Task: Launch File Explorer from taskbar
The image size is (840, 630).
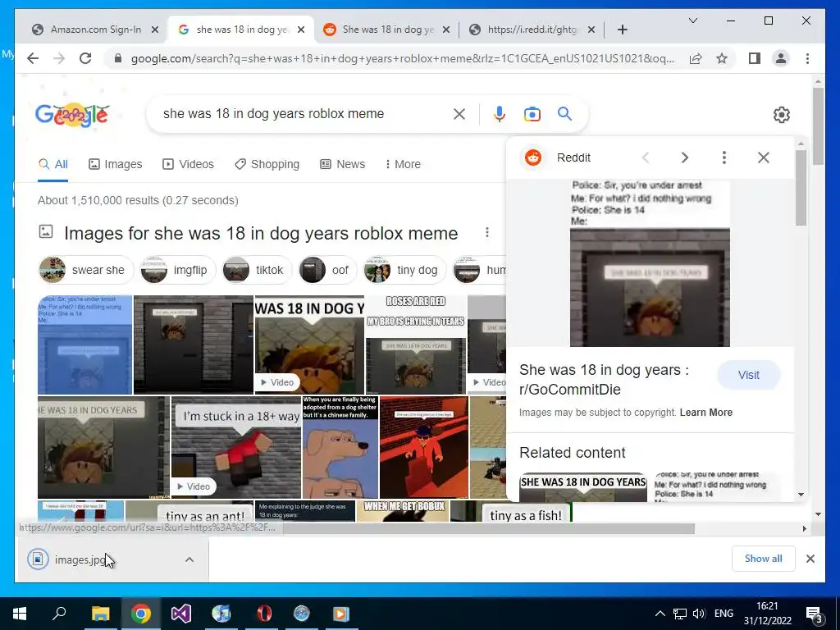Action: pyautogui.click(x=100, y=614)
